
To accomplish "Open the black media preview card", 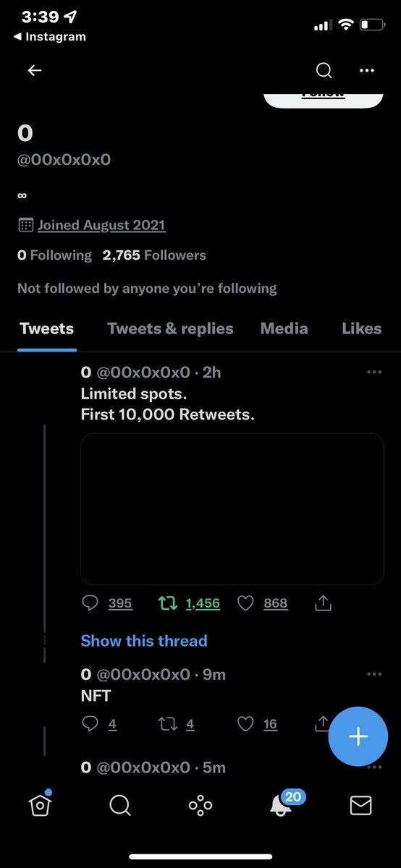I will click(232, 509).
